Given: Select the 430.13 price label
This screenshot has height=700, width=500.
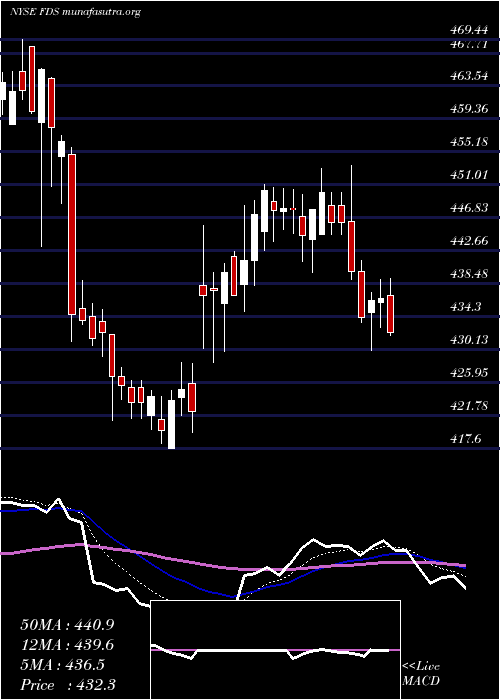Looking at the screenshot, I should click(x=468, y=340).
